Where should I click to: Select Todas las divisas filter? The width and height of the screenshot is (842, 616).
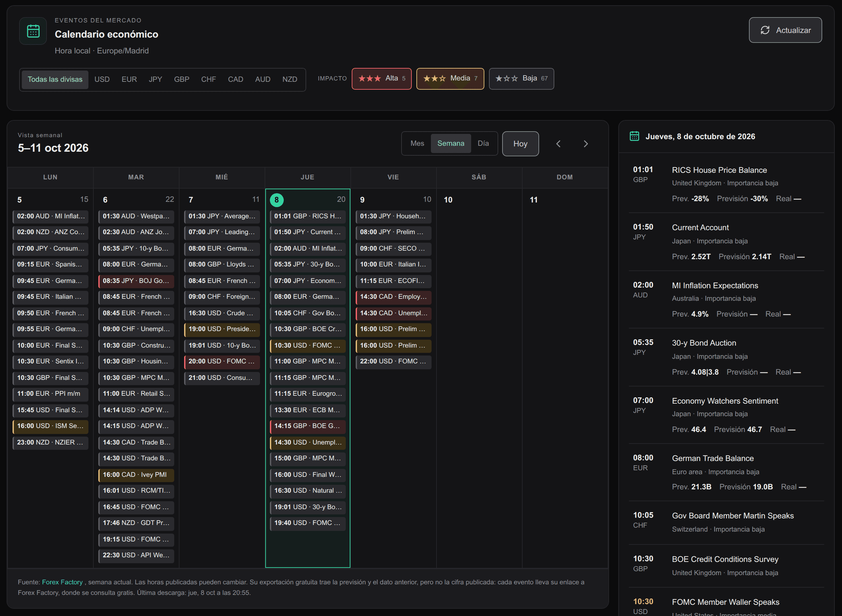55,79
